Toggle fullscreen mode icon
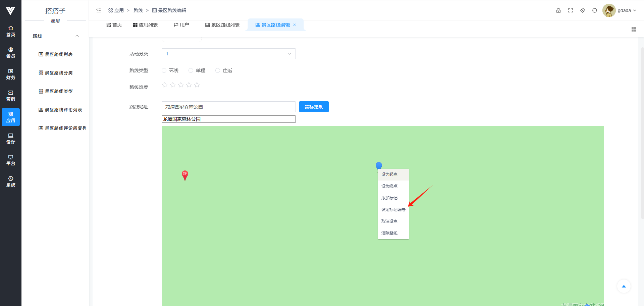Image resolution: width=644 pixels, height=306 pixels. click(571, 10)
